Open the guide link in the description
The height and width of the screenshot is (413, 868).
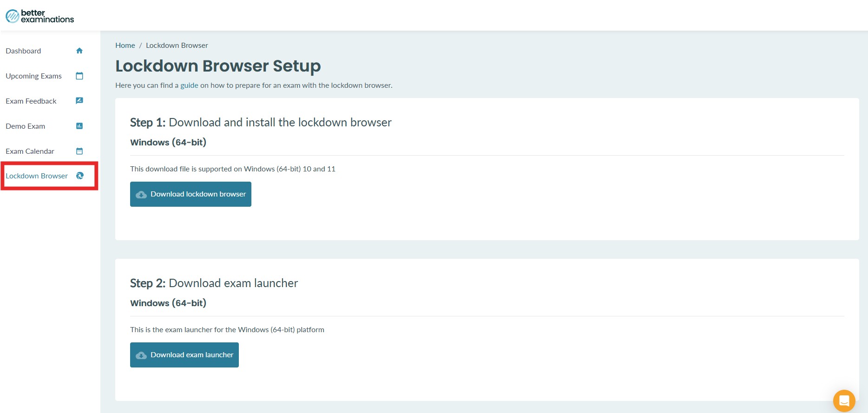189,85
